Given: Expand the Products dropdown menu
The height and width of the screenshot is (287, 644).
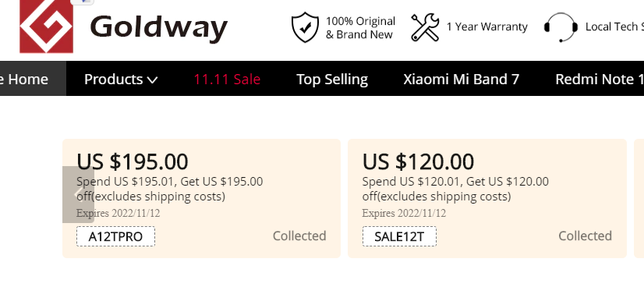Looking at the screenshot, I should click(x=121, y=79).
